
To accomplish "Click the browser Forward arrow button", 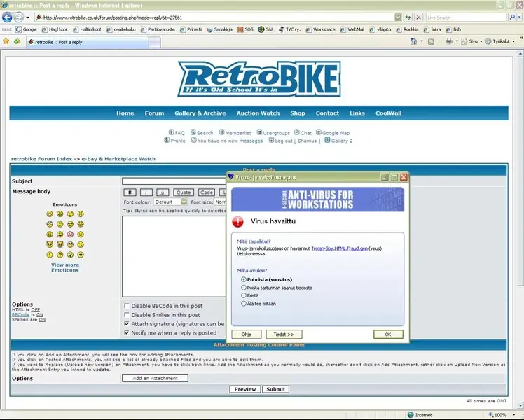I will pyautogui.click(x=18, y=17).
